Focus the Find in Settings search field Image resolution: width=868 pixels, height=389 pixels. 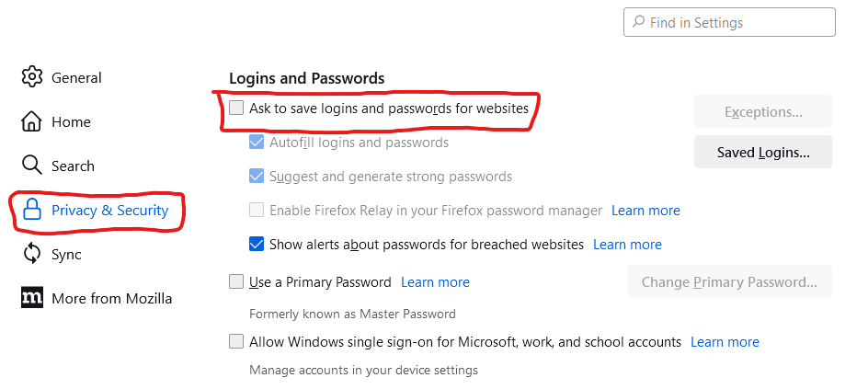(729, 22)
